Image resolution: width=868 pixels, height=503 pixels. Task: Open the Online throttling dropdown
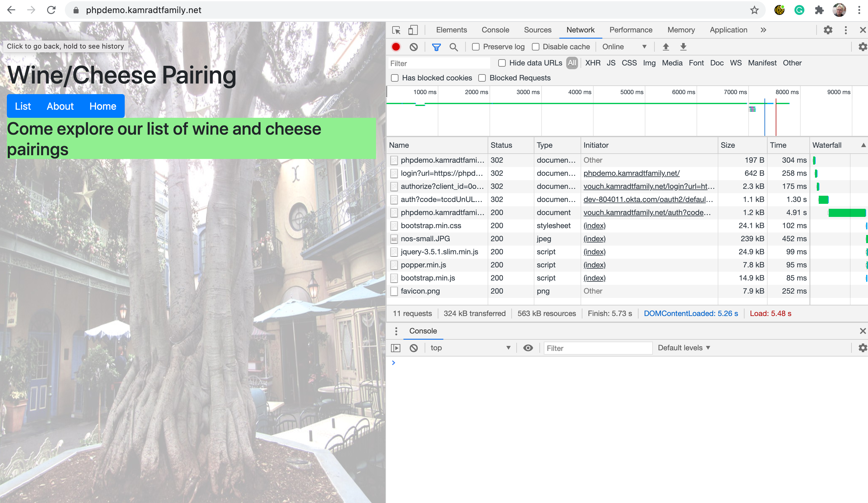[x=624, y=47]
